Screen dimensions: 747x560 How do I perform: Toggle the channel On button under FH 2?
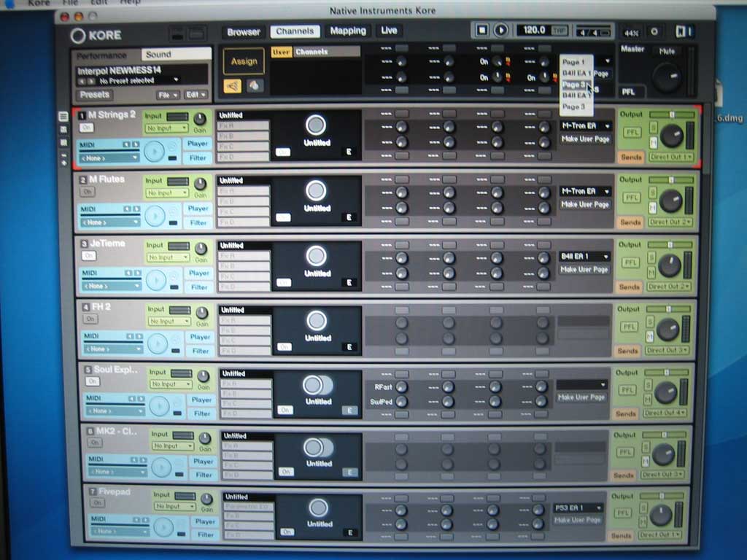[x=90, y=319]
